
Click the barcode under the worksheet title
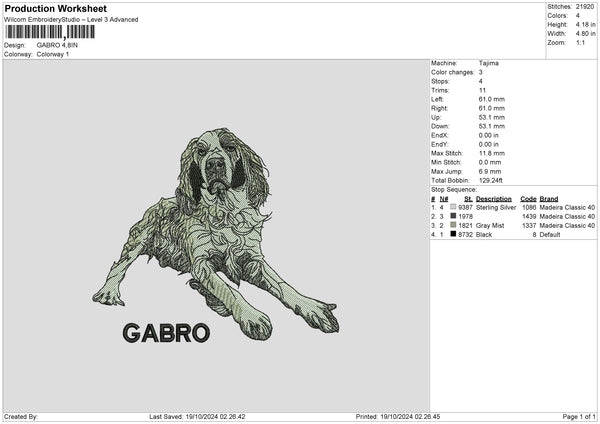coord(50,32)
